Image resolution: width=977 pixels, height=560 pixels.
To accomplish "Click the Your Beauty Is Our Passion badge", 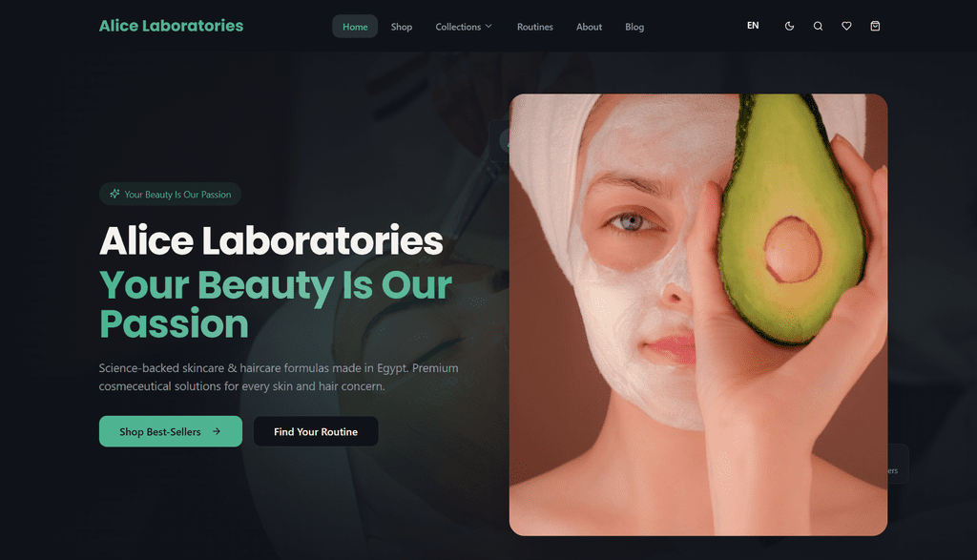I will 170,194.
